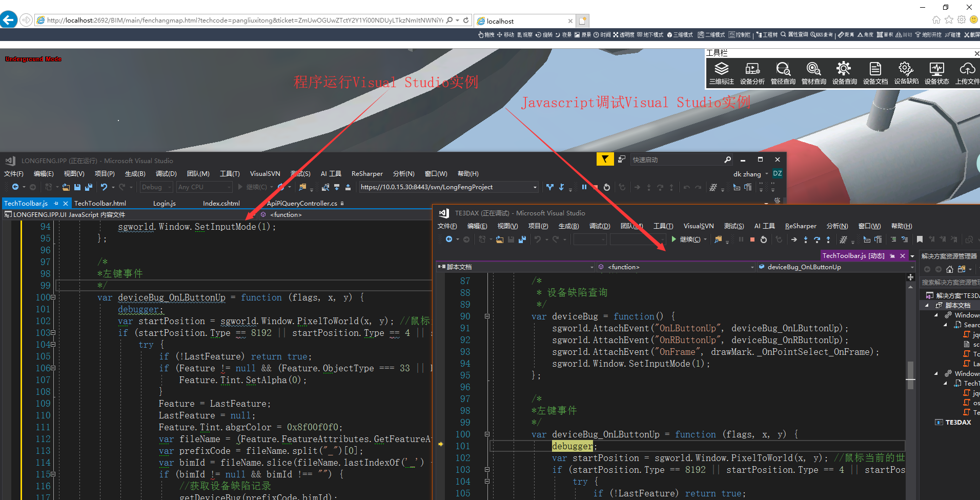
Task: Switch to 二维模式 view mode
Action: point(711,35)
